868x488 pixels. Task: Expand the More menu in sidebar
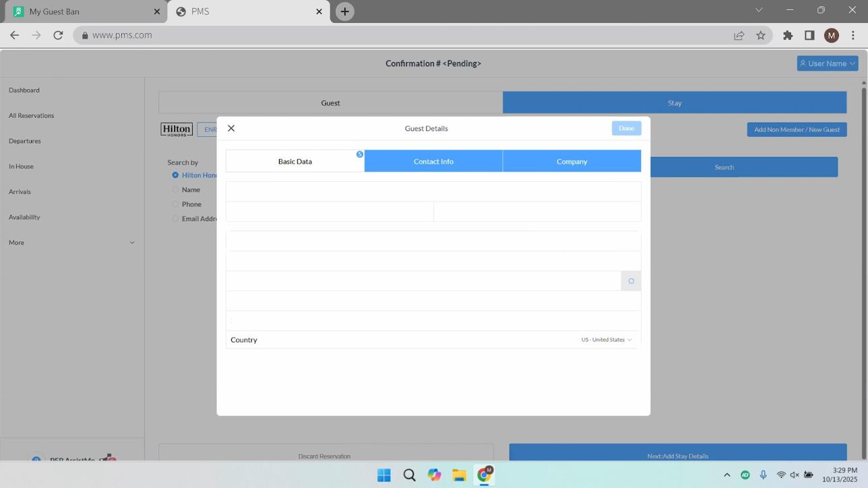point(71,243)
